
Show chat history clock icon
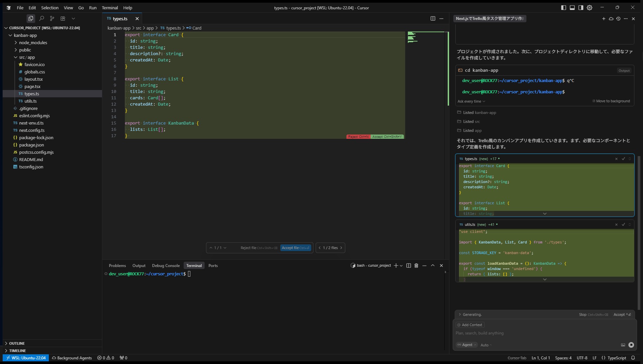click(618, 19)
